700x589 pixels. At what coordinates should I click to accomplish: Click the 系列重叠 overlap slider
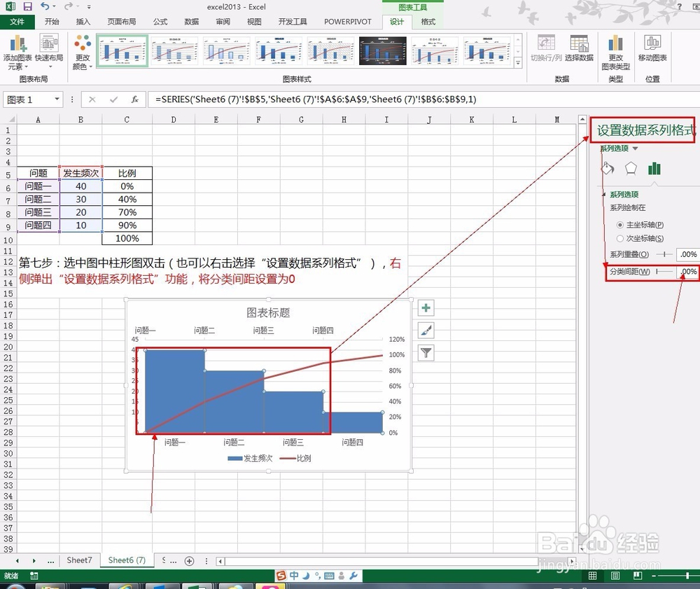click(x=664, y=254)
